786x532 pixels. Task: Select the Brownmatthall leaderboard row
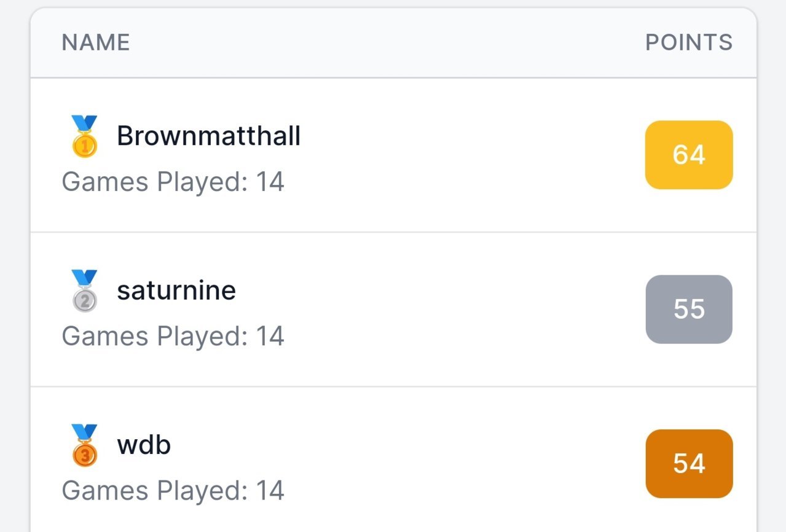393,155
